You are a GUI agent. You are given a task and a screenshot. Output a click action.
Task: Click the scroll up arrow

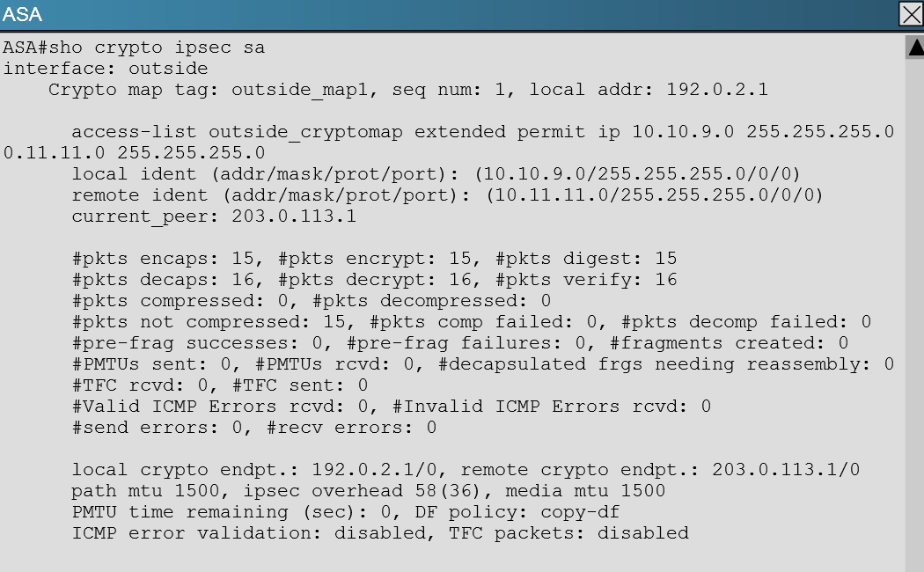(914, 48)
